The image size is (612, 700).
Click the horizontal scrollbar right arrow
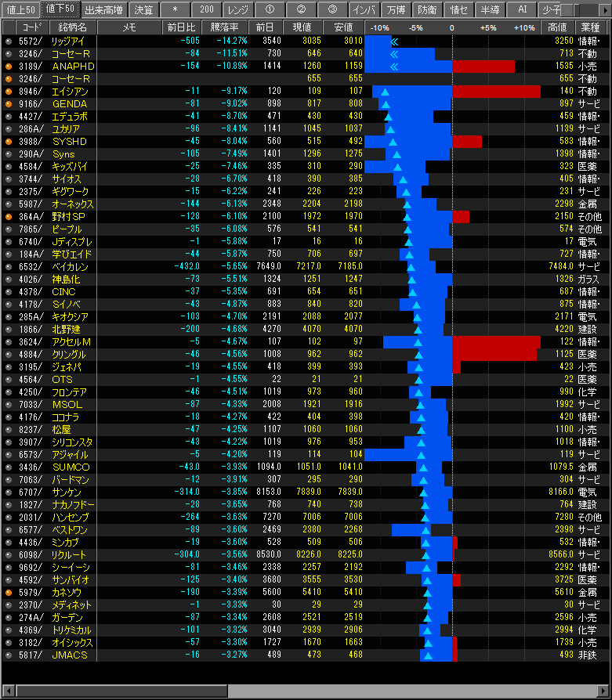(x=603, y=691)
